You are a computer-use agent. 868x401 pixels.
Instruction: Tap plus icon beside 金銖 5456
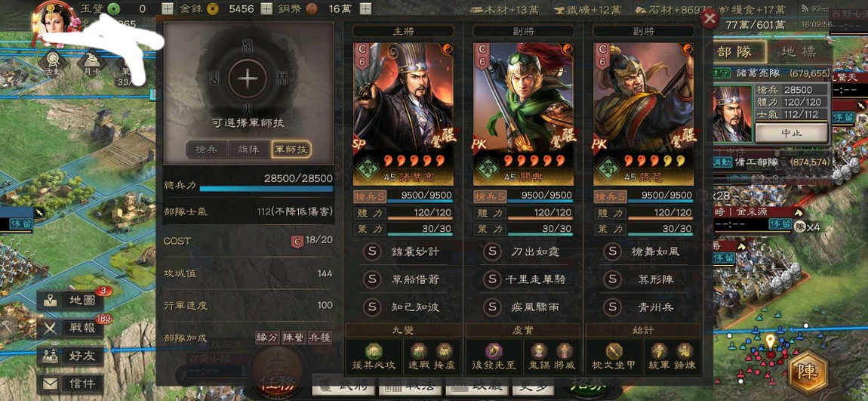(x=266, y=8)
